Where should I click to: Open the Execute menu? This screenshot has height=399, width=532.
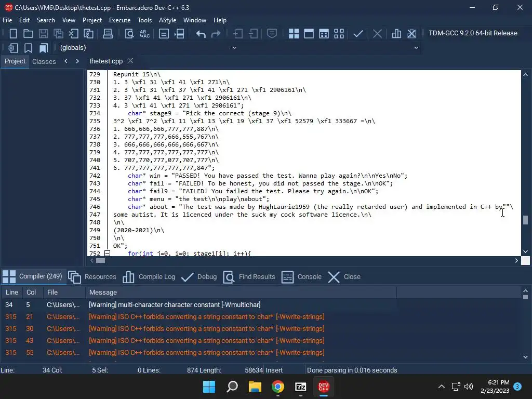(120, 20)
